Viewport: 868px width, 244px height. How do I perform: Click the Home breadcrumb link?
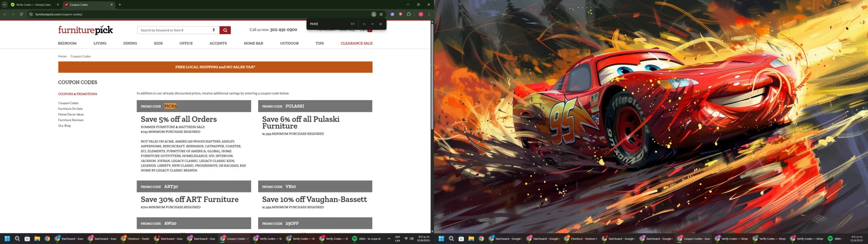click(62, 56)
